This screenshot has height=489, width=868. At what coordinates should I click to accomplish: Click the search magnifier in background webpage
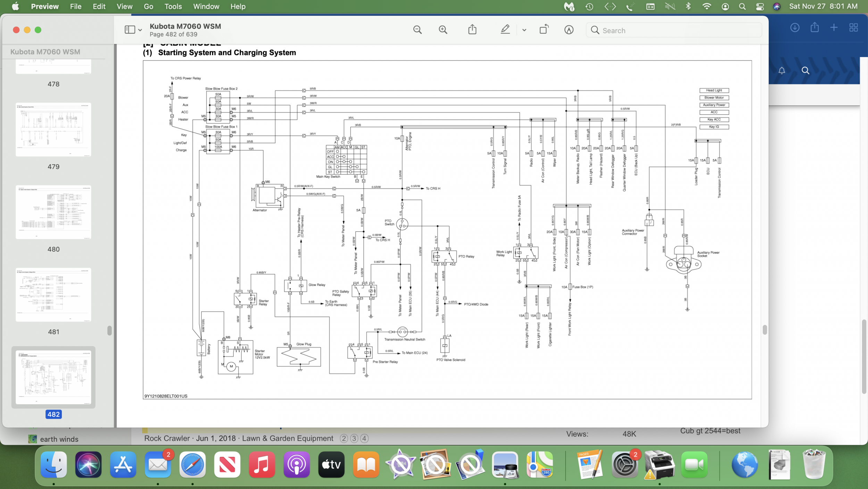pos(806,71)
